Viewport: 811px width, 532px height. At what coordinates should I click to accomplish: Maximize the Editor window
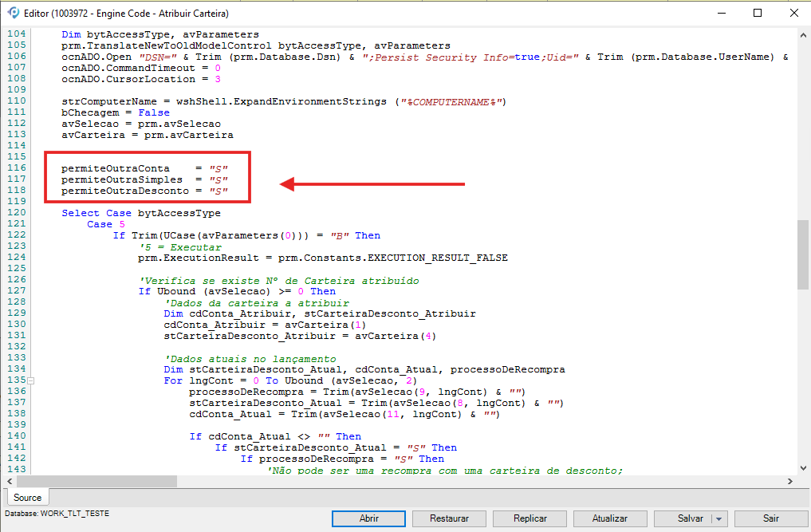pyautogui.click(x=758, y=14)
